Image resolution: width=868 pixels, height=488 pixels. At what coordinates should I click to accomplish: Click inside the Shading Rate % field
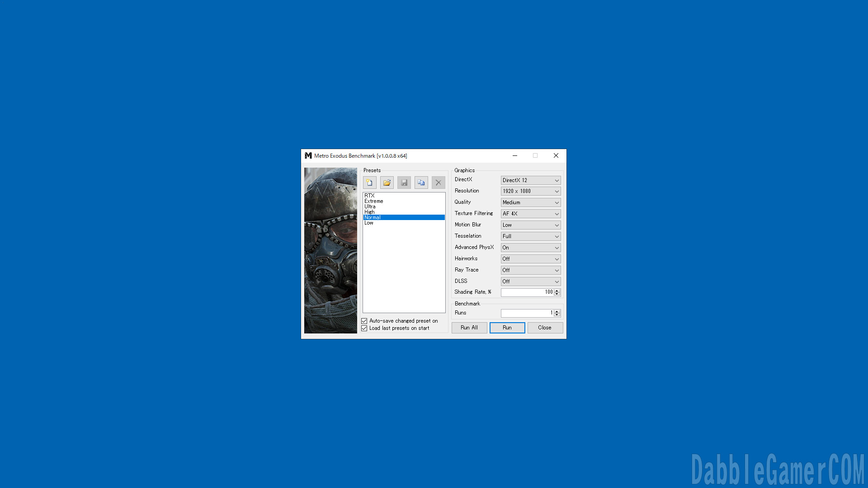tap(527, 292)
